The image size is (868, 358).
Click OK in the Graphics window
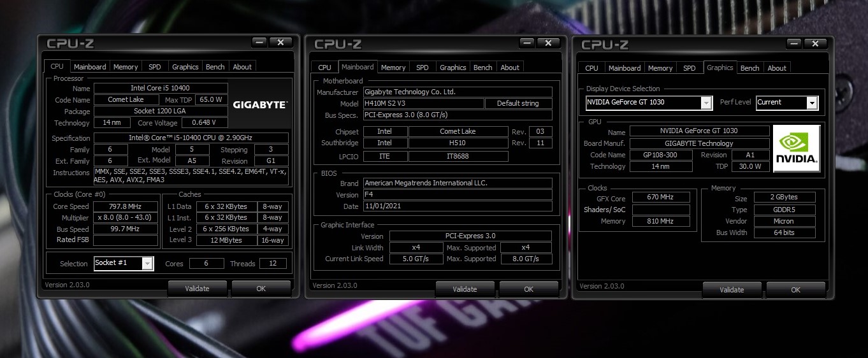coord(795,290)
